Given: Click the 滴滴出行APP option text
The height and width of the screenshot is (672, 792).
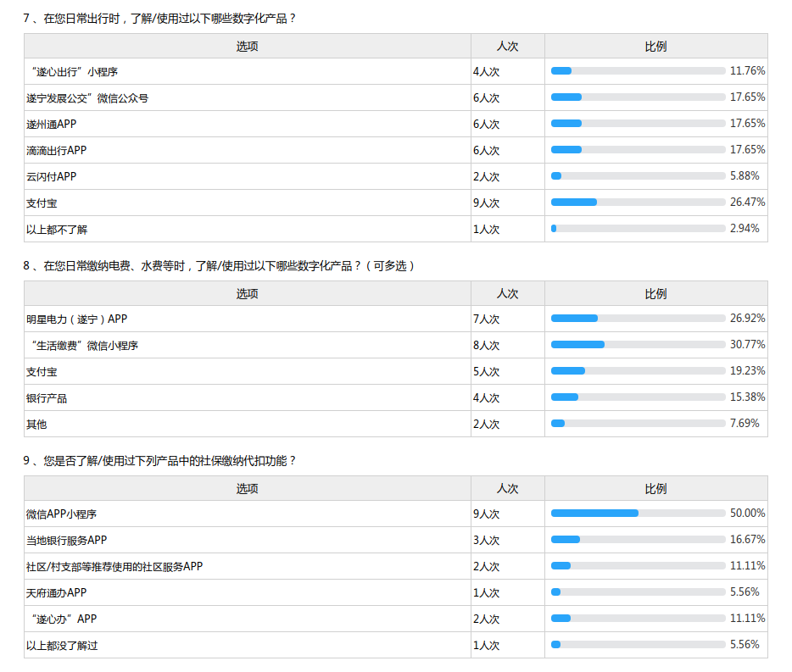Looking at the screenshot, I should 57,151.
